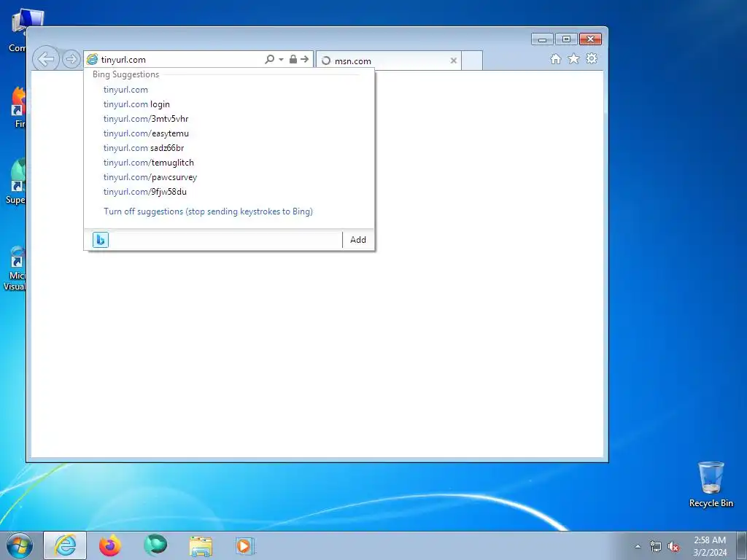Screen dimensions: 747x560
Task: Open the Tools gear menu
Action: click(592, 58)
